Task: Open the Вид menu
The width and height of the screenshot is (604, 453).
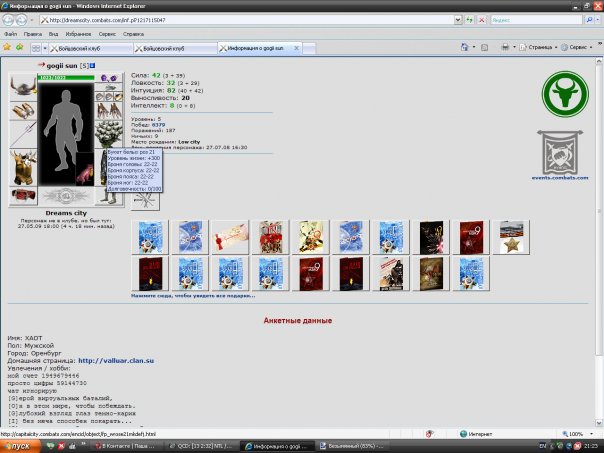Action: [53, 34]
